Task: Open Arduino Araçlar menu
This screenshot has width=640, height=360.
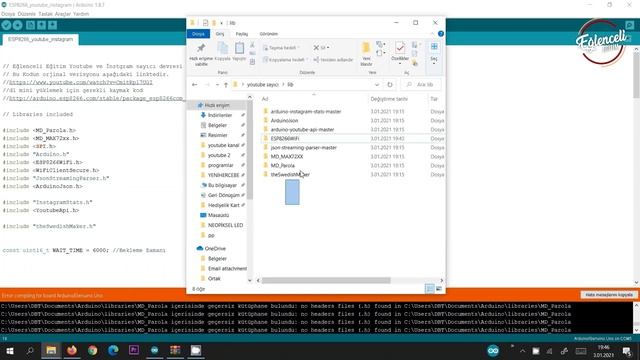Action: [x=63, y=13]
